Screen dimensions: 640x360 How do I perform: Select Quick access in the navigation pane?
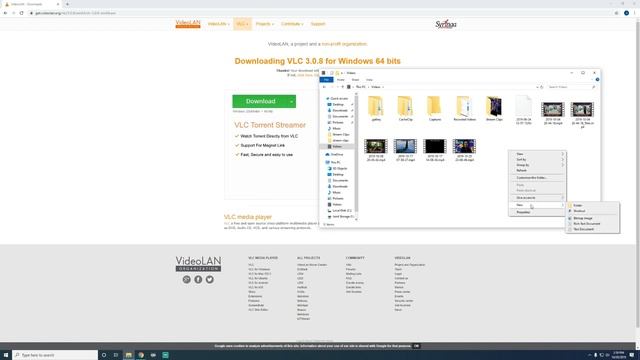337,99
